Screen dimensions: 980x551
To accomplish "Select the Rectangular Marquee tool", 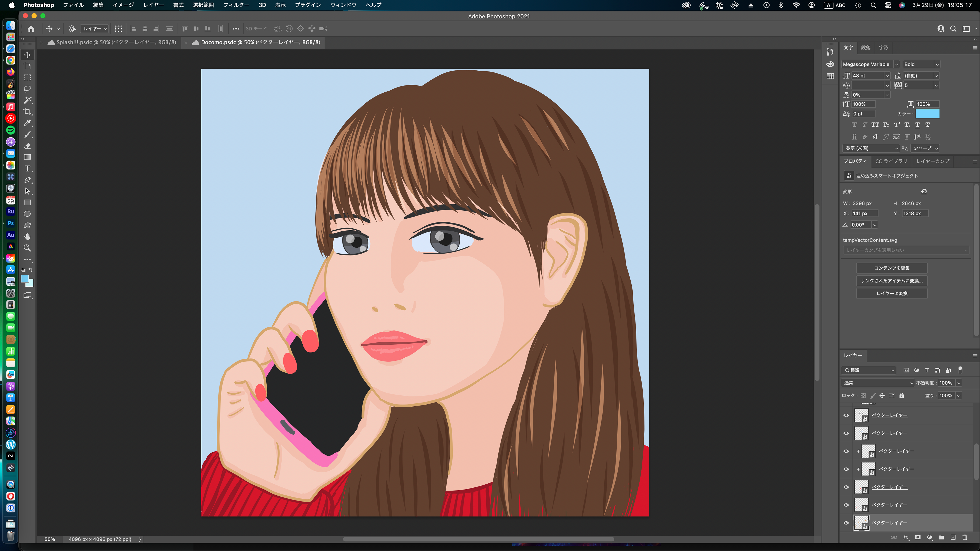I will 27,78.
